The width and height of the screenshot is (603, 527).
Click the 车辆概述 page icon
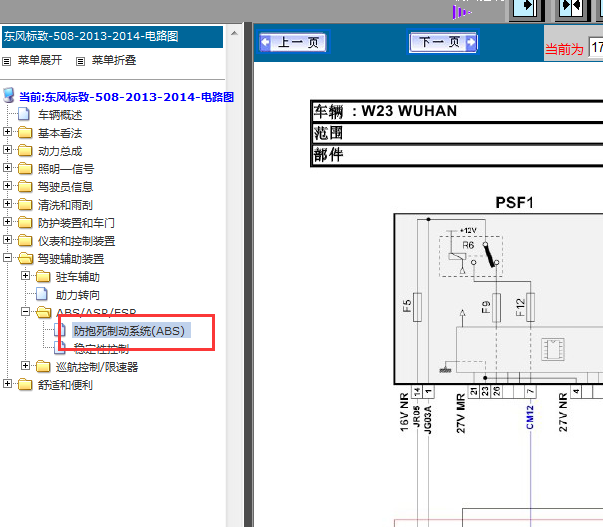pos(24,114)
